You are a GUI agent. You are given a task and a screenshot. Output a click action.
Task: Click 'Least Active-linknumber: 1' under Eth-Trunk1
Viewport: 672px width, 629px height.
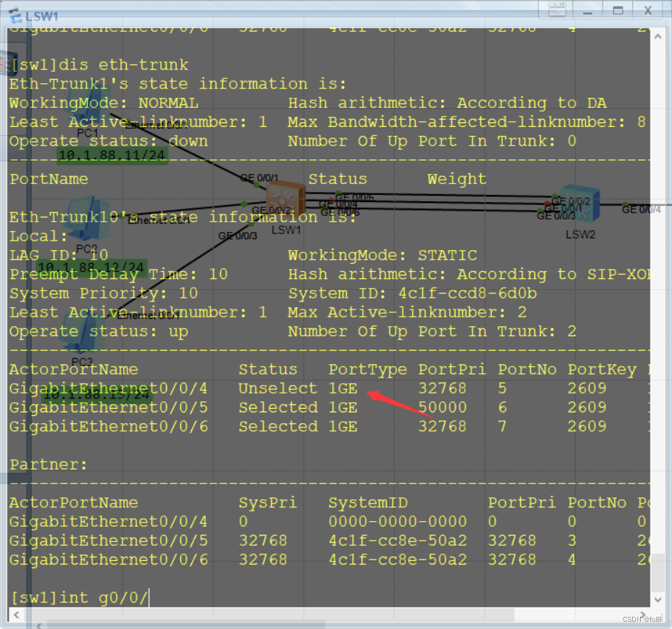pyautogui.click(x=138, y=122)
